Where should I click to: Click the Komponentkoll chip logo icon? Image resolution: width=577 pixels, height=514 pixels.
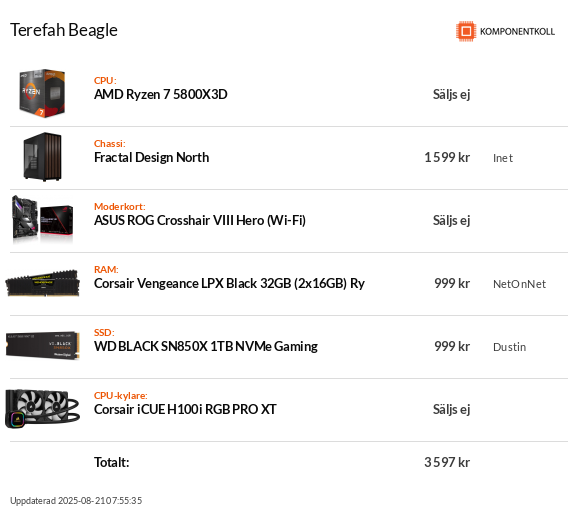coord(466,31)
